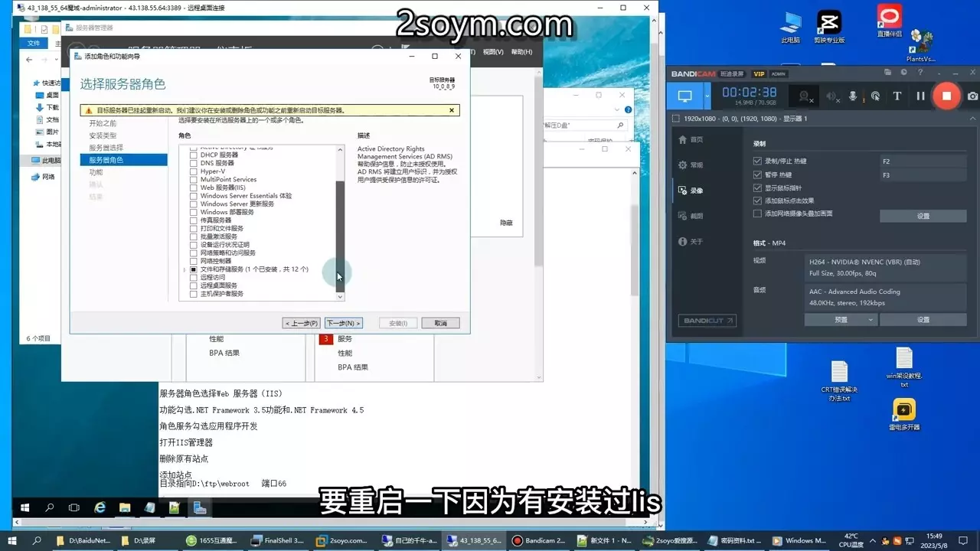
Task: Toggle Bandicam 录制/停止 热键 checkbox
Action: click(x=758, y=161)
